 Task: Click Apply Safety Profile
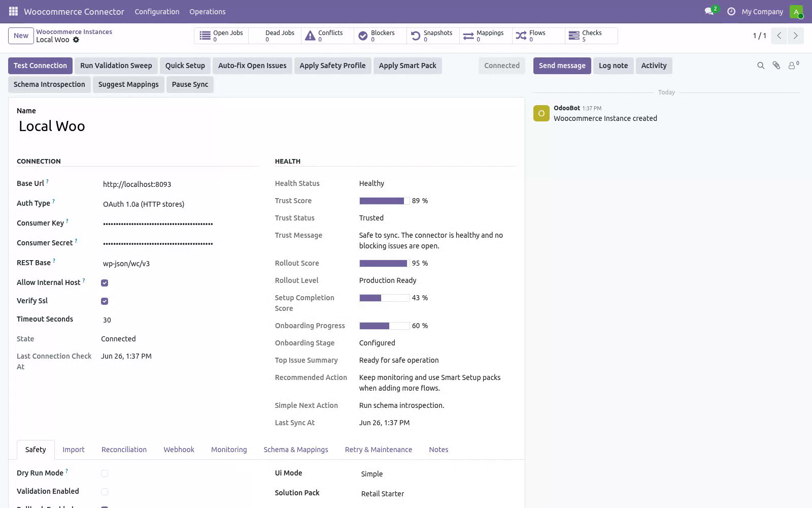click(x=332, y=66)
